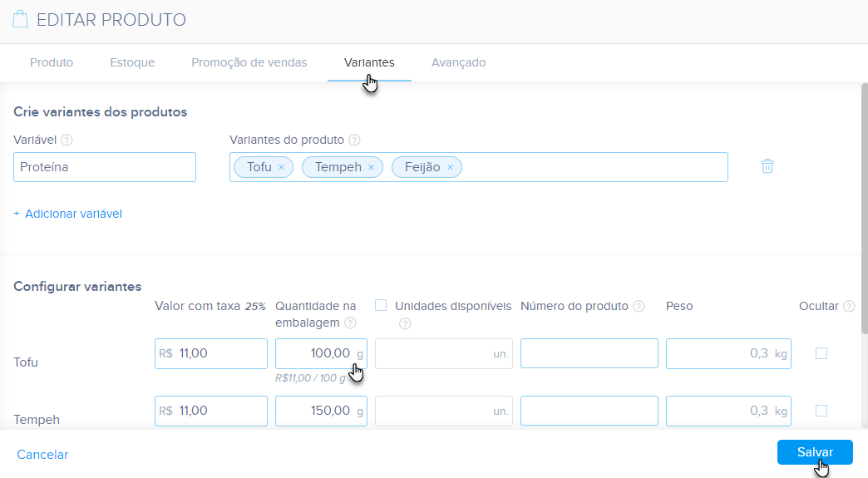Click the Valor com taxa 25% column header
Image resolution: width=868 pixels, height=478 pixels.
(x=210, y=306)
